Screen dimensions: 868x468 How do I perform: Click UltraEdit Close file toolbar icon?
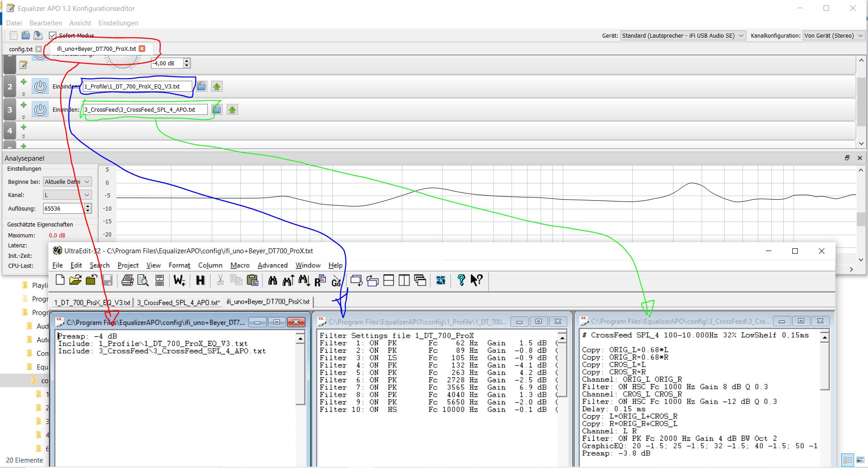point(91,280)
